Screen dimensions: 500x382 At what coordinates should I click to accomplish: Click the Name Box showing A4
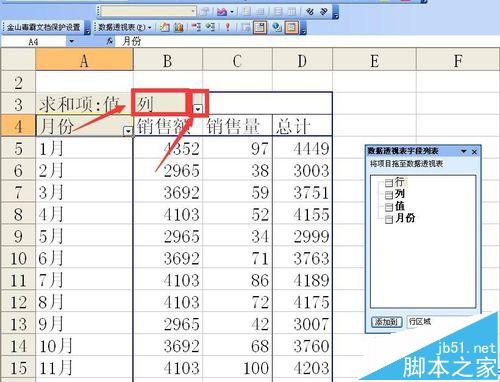click(x=33, y=42)
